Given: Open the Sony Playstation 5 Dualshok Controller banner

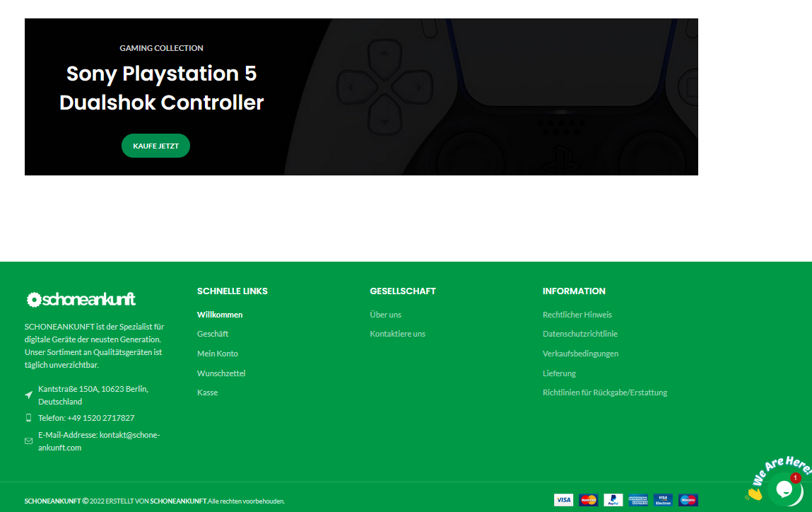Looking at the screenshot, I should tap(361, 97).
